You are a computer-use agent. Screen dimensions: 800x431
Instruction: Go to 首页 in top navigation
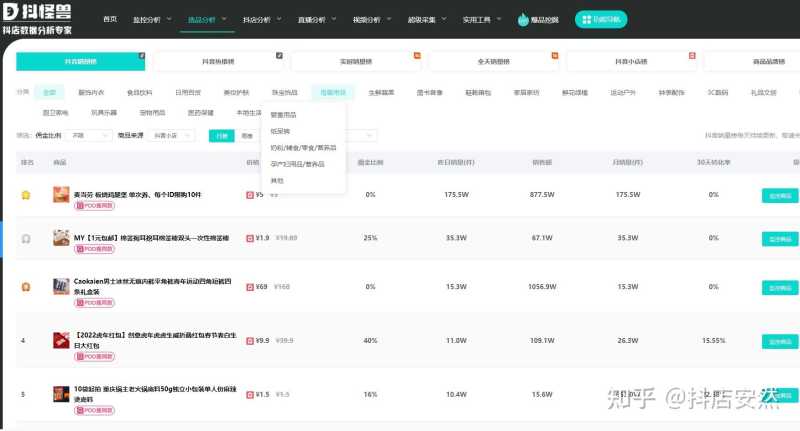coord(110,19)
